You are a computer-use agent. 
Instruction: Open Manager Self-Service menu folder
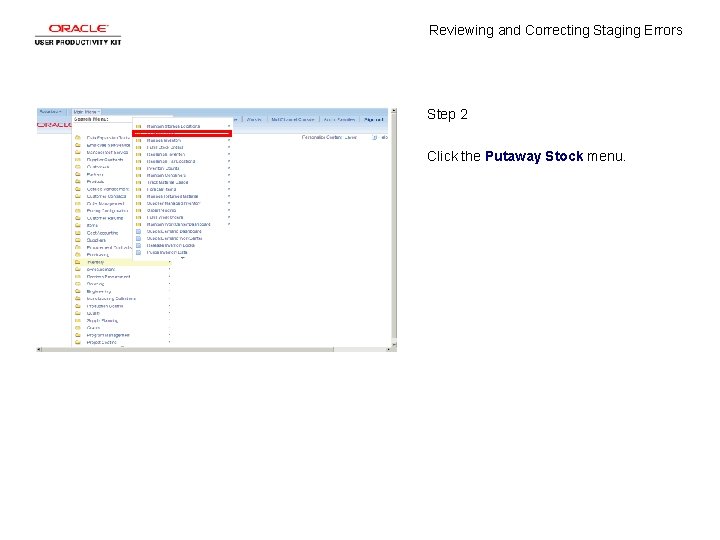(107, 152)
